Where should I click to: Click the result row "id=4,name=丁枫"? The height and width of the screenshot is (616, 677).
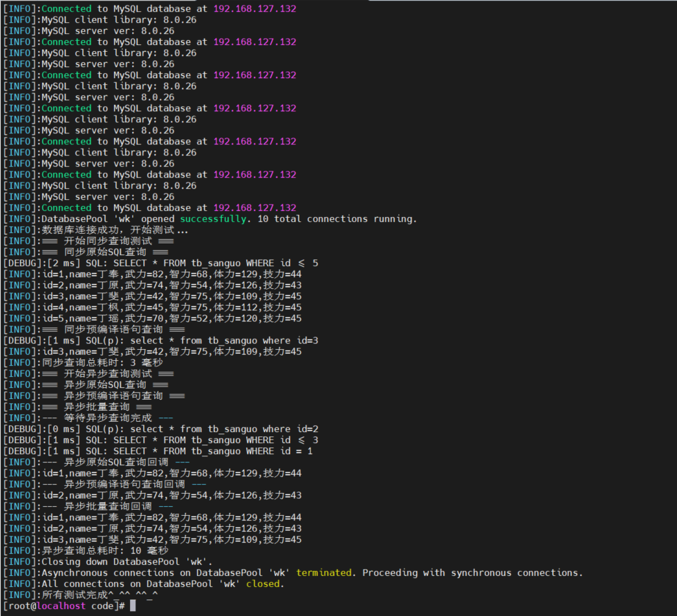click(x=152, y=308)
